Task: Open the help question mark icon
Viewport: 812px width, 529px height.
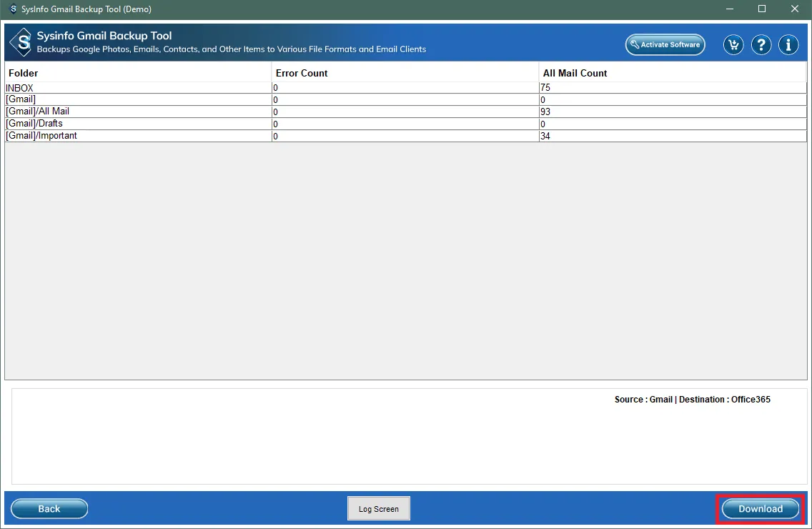Action: point(761,45)
